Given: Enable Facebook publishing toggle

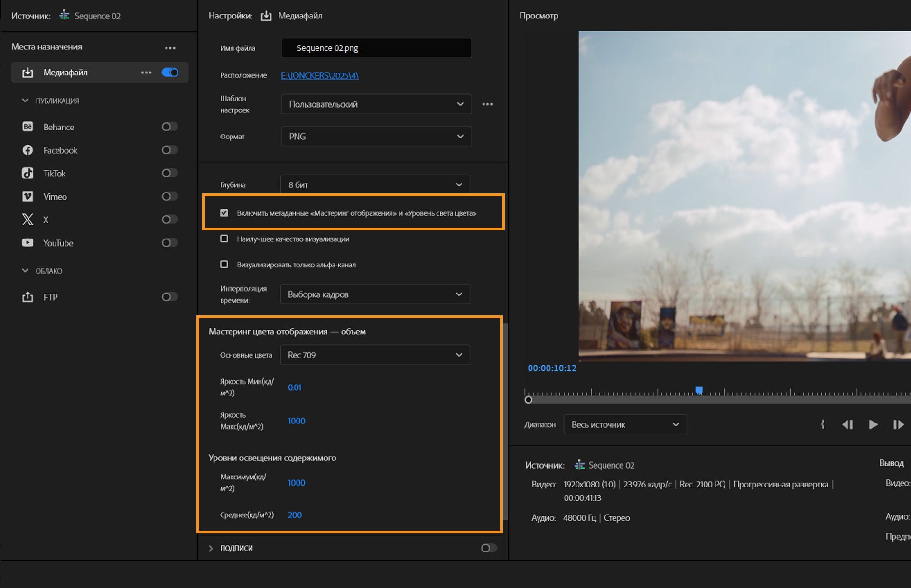Looking at the screenshot, I should 170,150.
